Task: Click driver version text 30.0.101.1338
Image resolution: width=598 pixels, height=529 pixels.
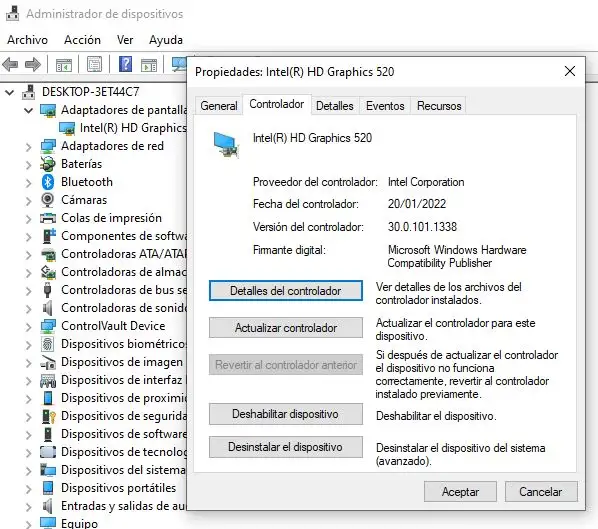Action: (422, 227)
